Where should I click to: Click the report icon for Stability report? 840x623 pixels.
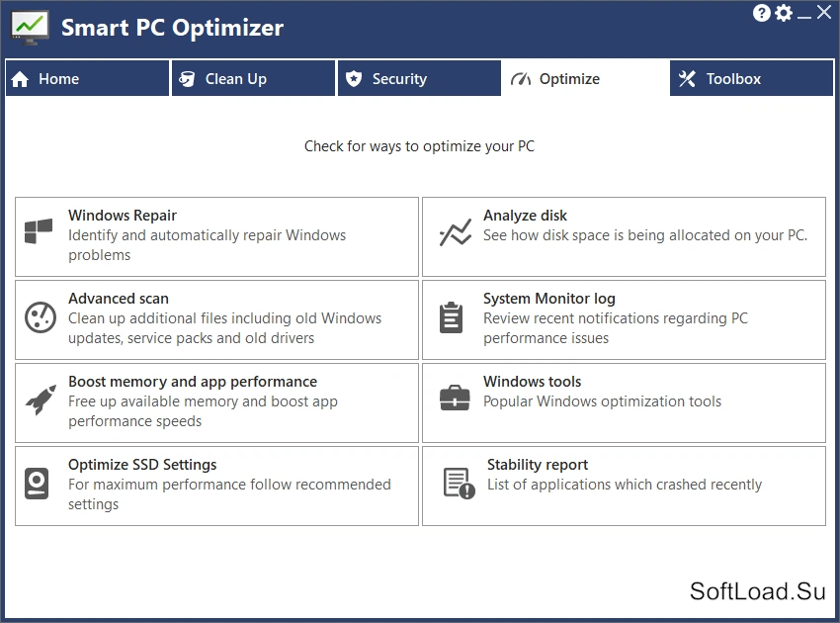pos(460,484)
